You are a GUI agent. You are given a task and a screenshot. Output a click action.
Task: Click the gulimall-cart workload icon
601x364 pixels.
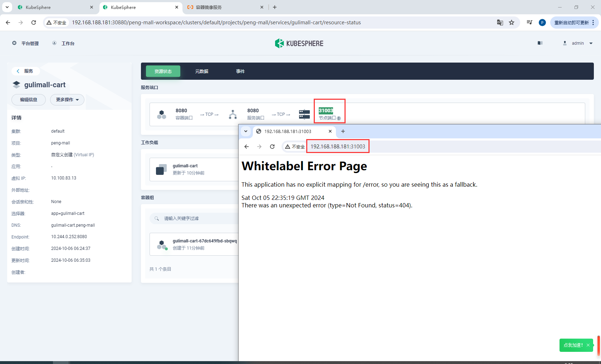coord(161,169)
